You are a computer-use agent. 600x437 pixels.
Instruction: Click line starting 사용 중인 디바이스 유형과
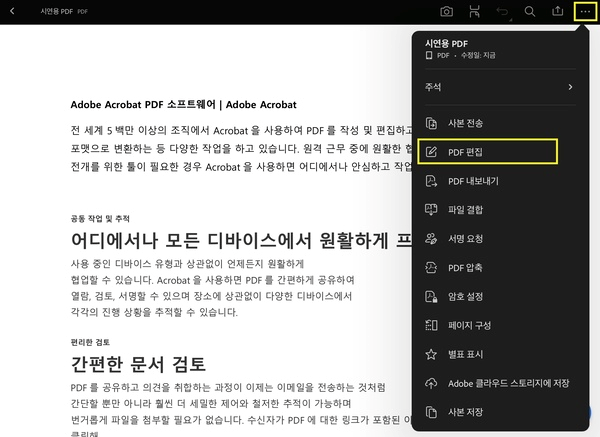tap(187, 264)
